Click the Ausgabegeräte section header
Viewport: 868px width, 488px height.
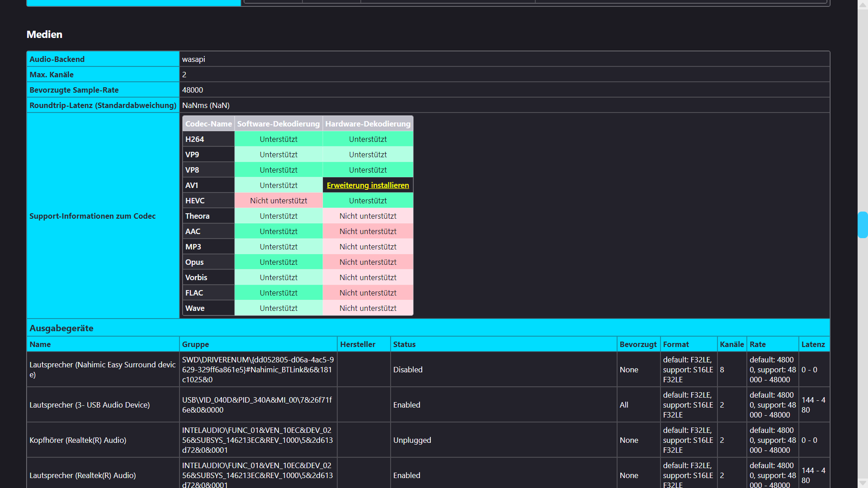point(61,328)
